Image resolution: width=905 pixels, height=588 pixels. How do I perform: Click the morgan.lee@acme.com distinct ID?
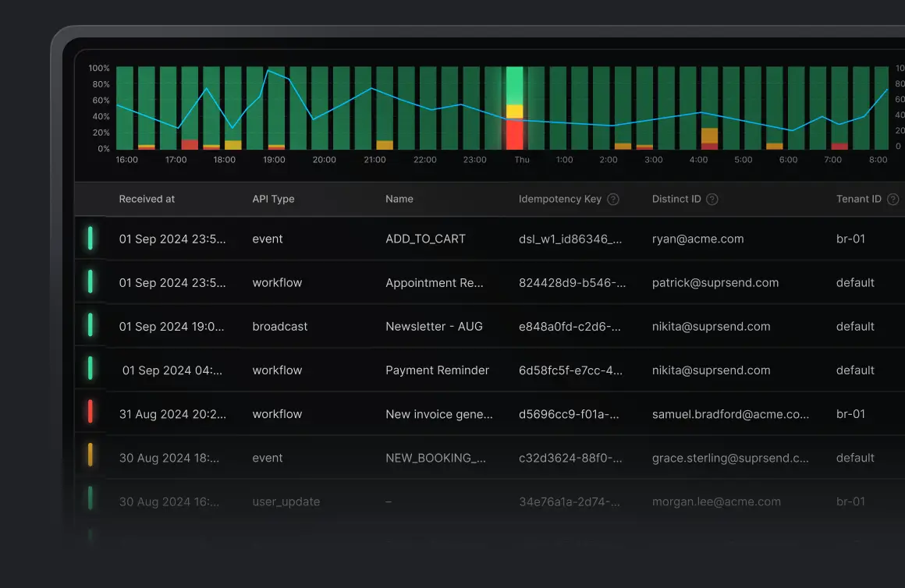click(716, 502)
